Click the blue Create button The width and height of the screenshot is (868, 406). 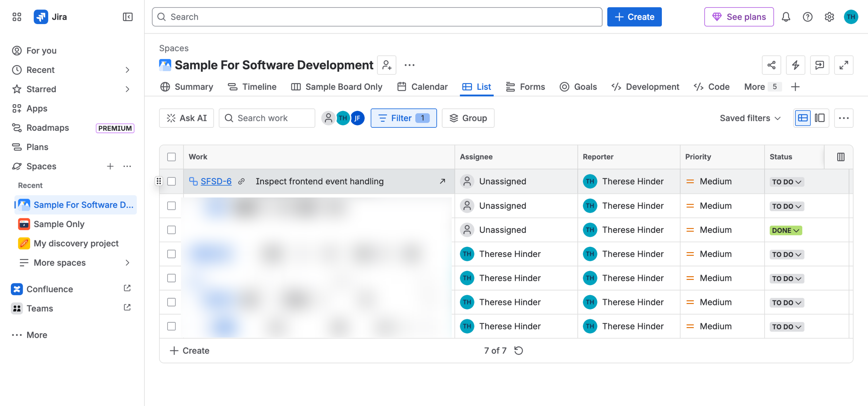634,17
